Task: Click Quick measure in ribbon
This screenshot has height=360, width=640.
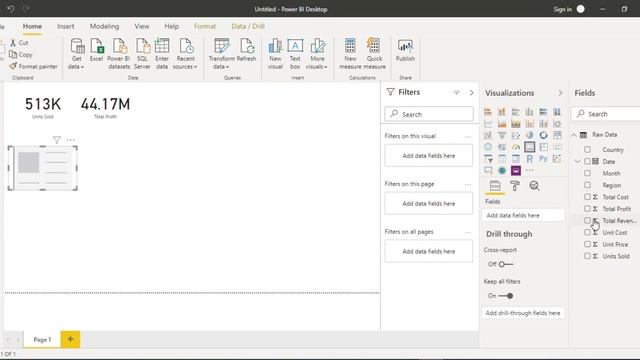Action: click(x=374, y=53)
